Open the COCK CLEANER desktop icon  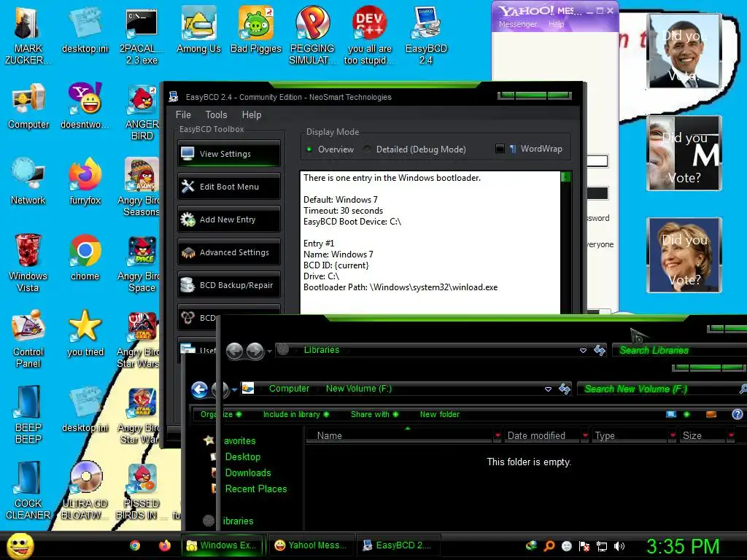28,491
